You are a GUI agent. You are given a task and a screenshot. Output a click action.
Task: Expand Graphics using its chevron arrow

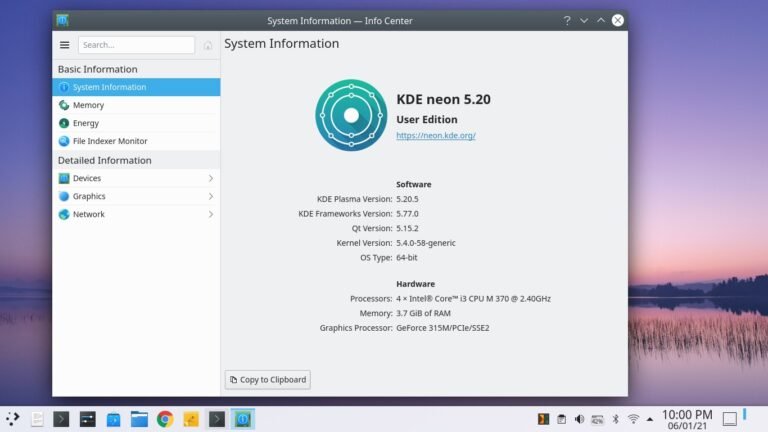pyautogui.click(x=211, y=196)
